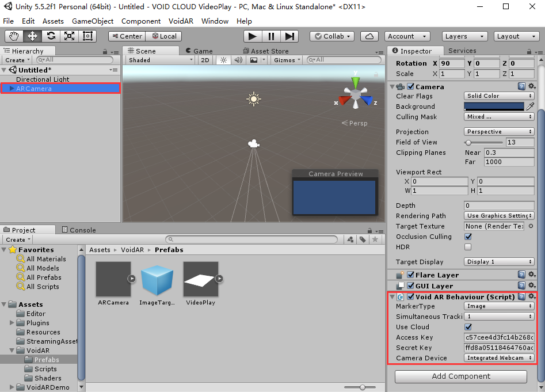Open the VoidAR menu

(181, 21)
